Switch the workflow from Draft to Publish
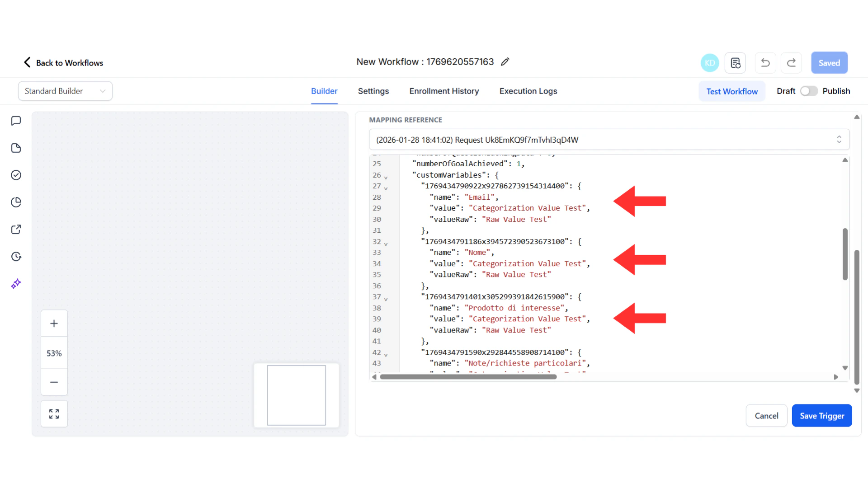This screenshot has width=868, height=488. pos(809,91)
